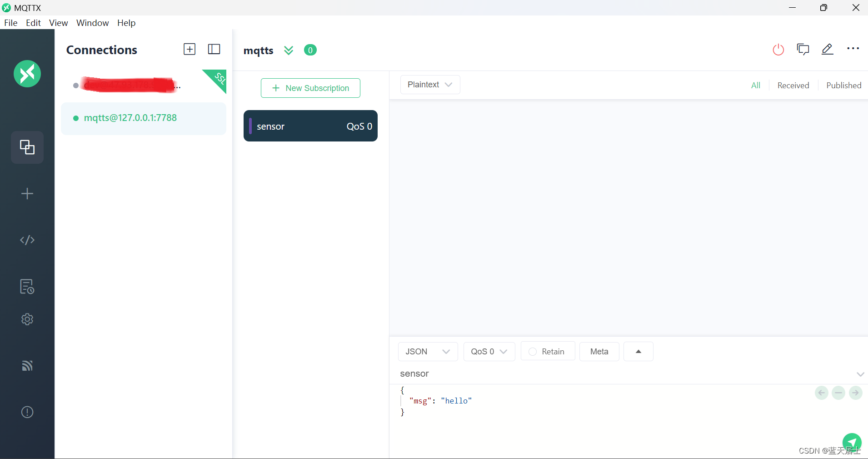Viewport: 868px width, 459px height.
Task: Open the Plaintext format dropdown
Action: [430, 85]
